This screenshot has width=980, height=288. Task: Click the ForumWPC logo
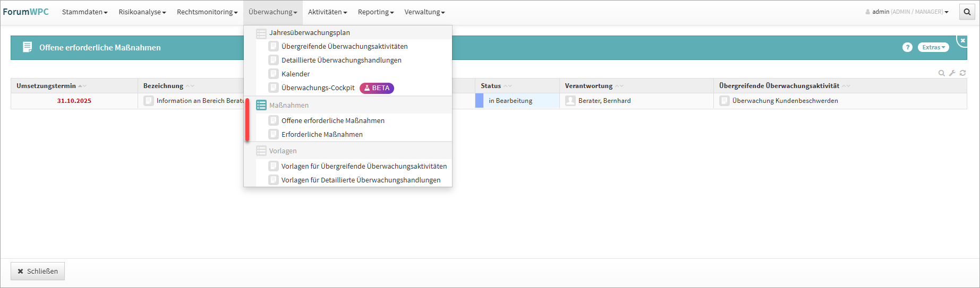pyautogui.click(x=25, y=12)
